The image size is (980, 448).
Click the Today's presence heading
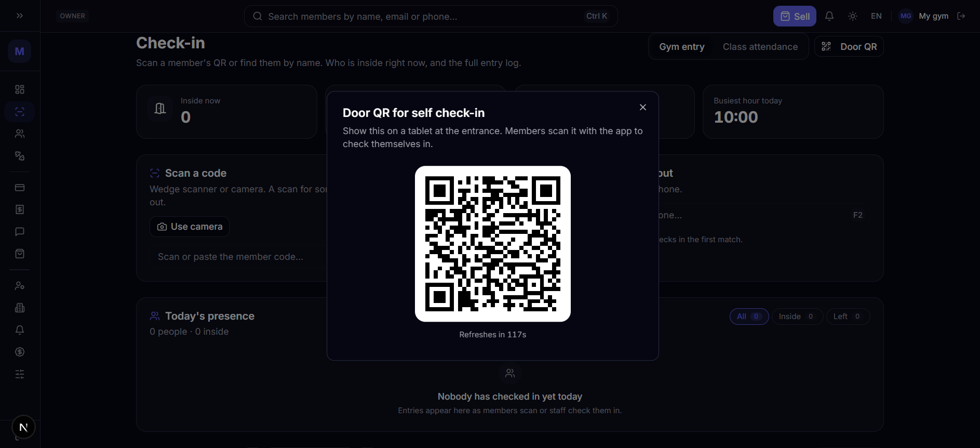tap(210, 316)
